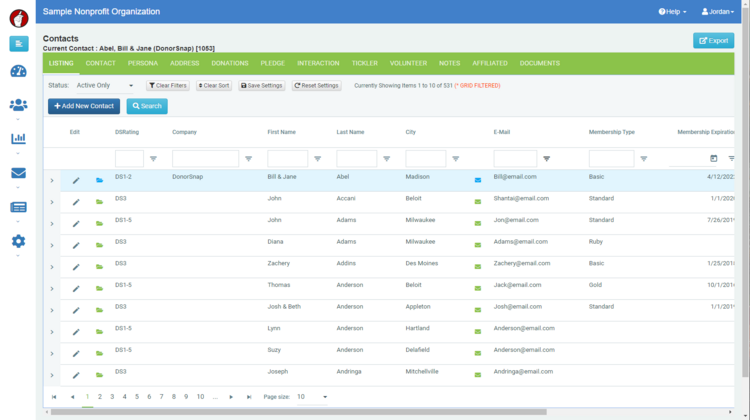This screenshot has width=750, height=420.
Task: Open the contacts people icon in sidebar
Action: [18, 105]
